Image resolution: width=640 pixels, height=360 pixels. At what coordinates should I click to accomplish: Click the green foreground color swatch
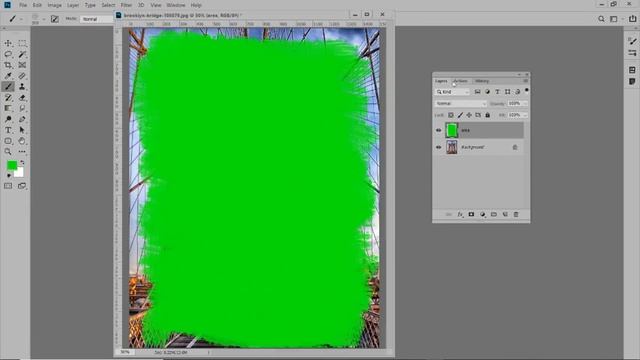click(12, 165)
